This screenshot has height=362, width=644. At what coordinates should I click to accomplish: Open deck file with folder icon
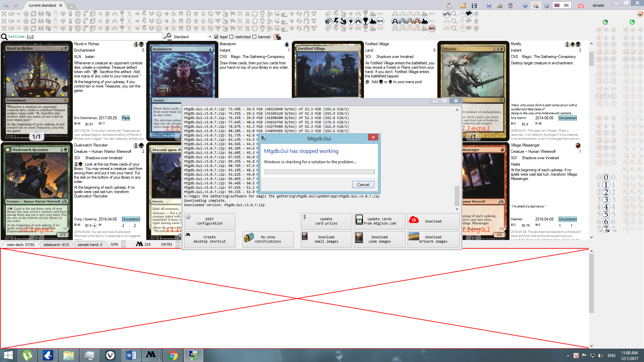[463, 5]
